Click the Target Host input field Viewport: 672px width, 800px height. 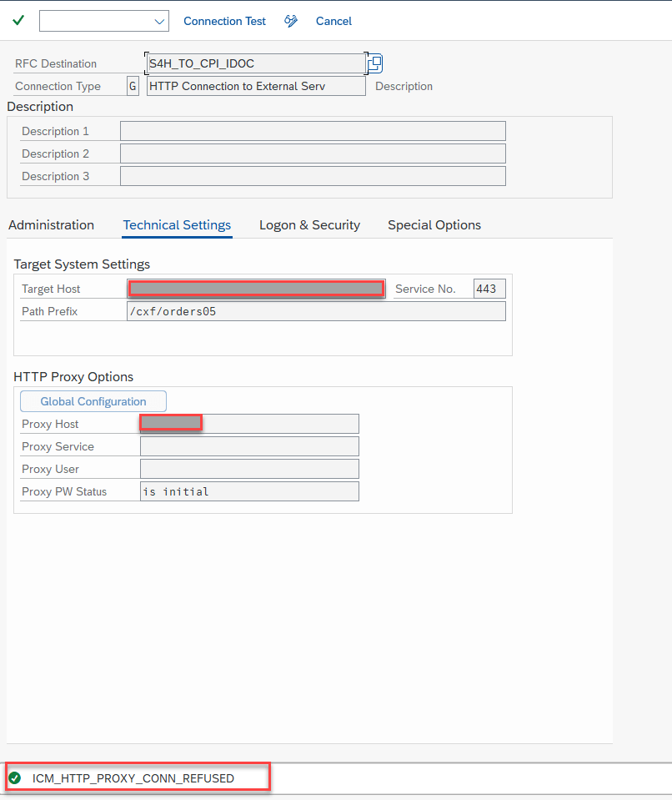[256, 289]
